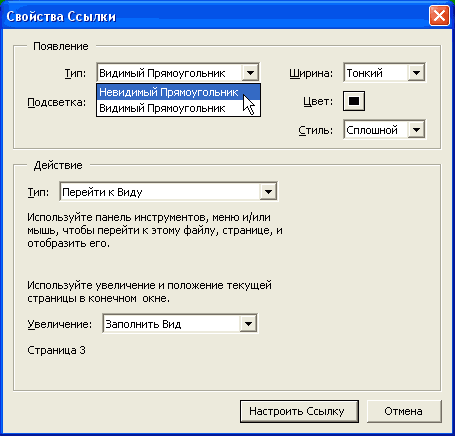Choose Видимый Прямоугольник list option
The image size is (455, 436).
[178, 108]
